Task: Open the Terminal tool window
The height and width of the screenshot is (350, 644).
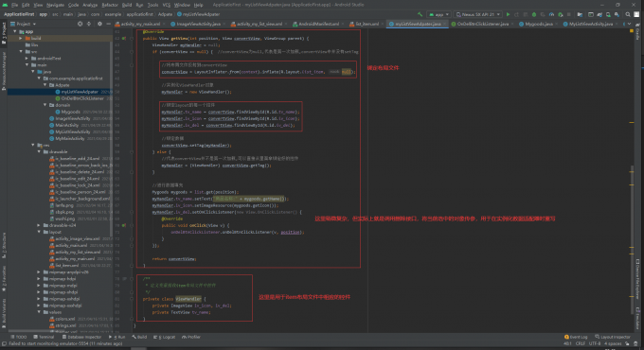Action: (44, 337)
